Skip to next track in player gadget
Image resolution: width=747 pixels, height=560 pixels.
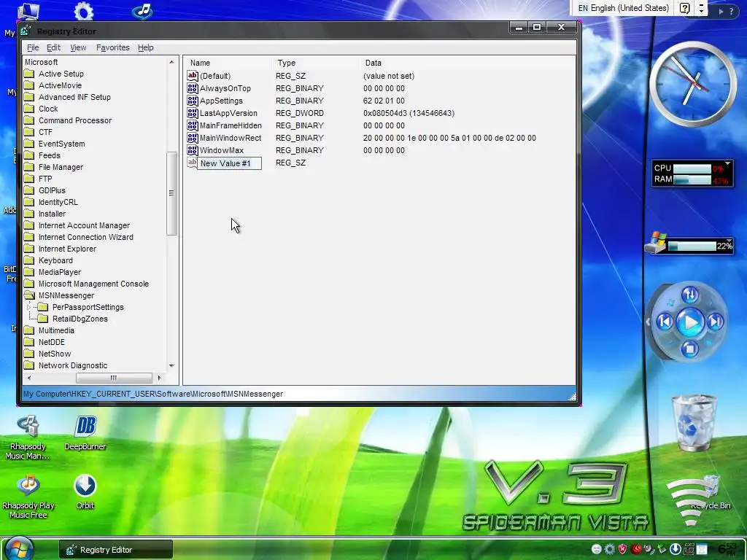[715, 322]
